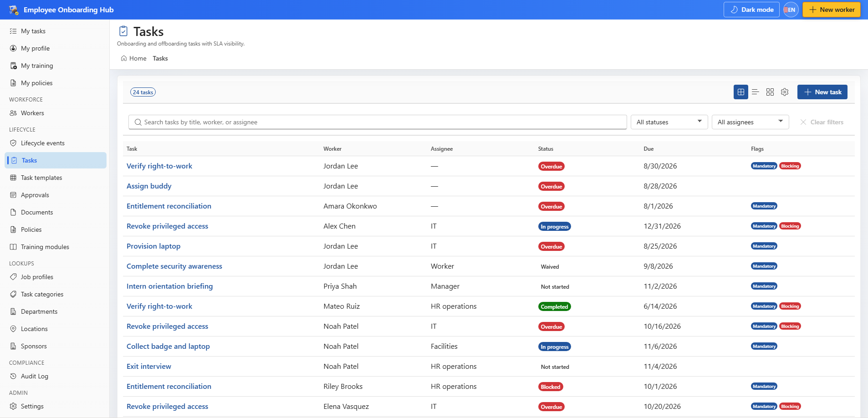The height and width of the screenshot is (418, 868).
Task: Click the due date 12/31/2026
Action: pos(662,226)
